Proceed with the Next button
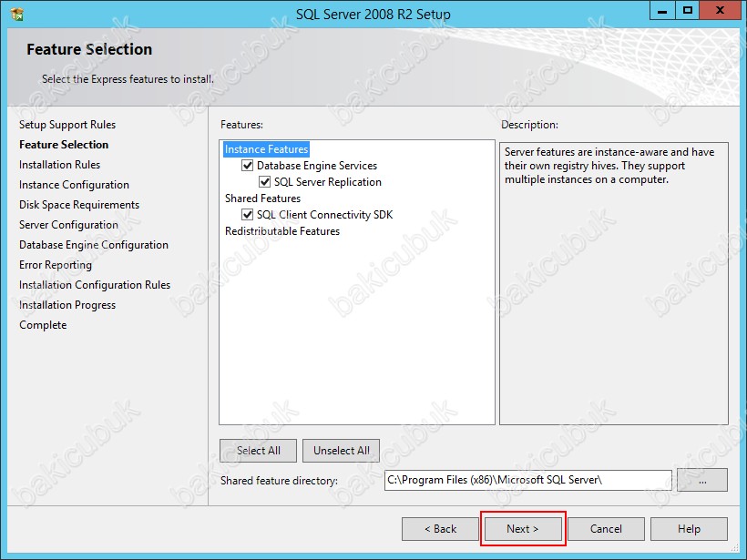This screenshot has height=560, width=747. 523,529
